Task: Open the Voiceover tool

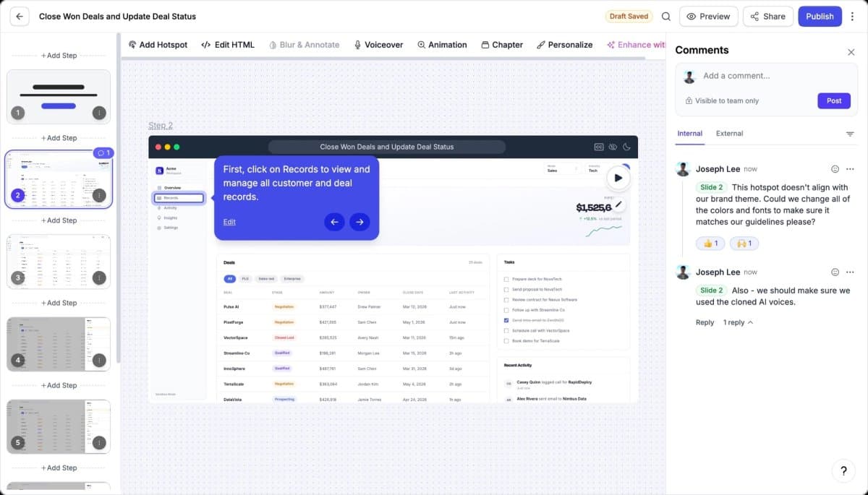Action: click(x=378, y=45)
